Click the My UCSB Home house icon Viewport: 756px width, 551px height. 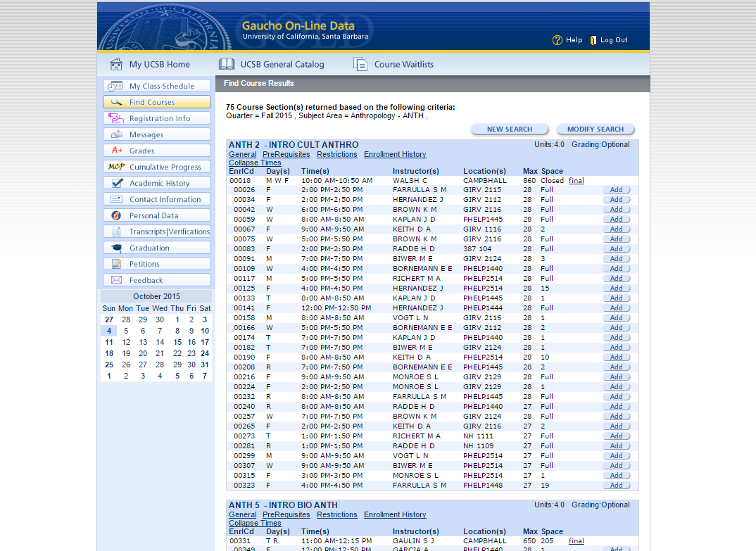[x=116, y=64]
